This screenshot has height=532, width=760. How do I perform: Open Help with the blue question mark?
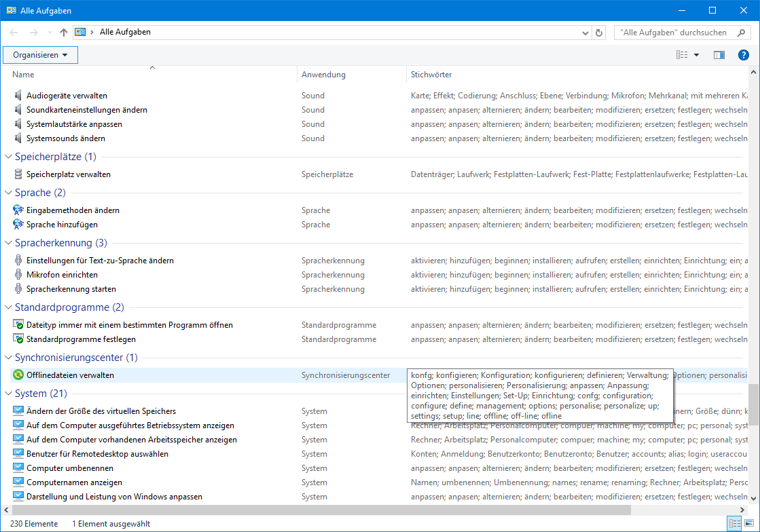(743, 55)
